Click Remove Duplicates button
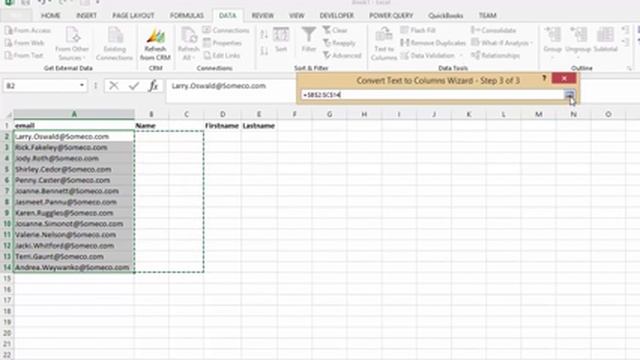 click(x=433, y=43)
